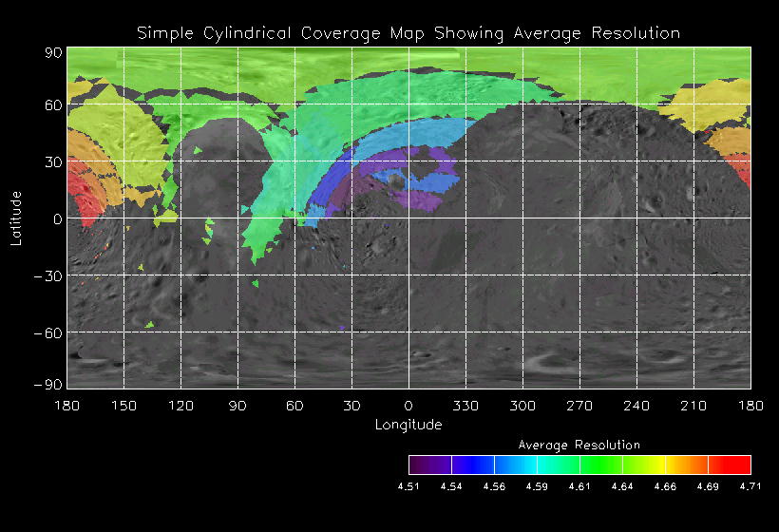Pick the red segment of the color bar
This screenshot has width=779, height=532.
coord(730,465)
